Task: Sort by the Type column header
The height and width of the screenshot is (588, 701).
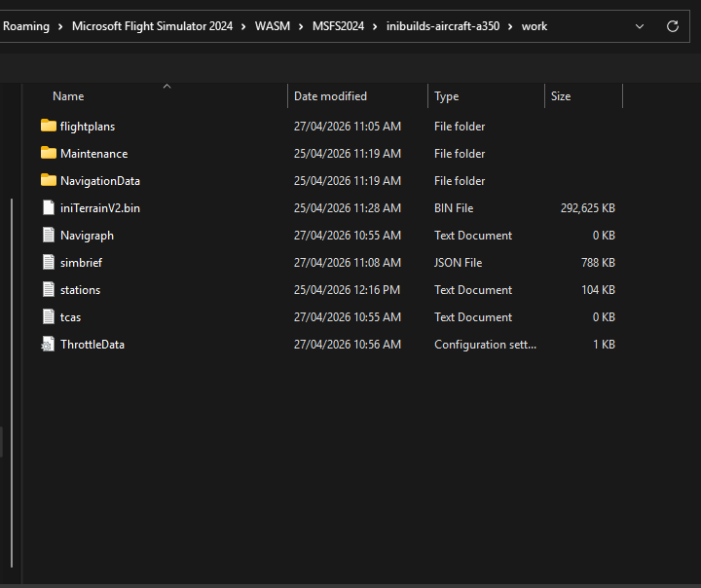Action: tap(446, 96)
